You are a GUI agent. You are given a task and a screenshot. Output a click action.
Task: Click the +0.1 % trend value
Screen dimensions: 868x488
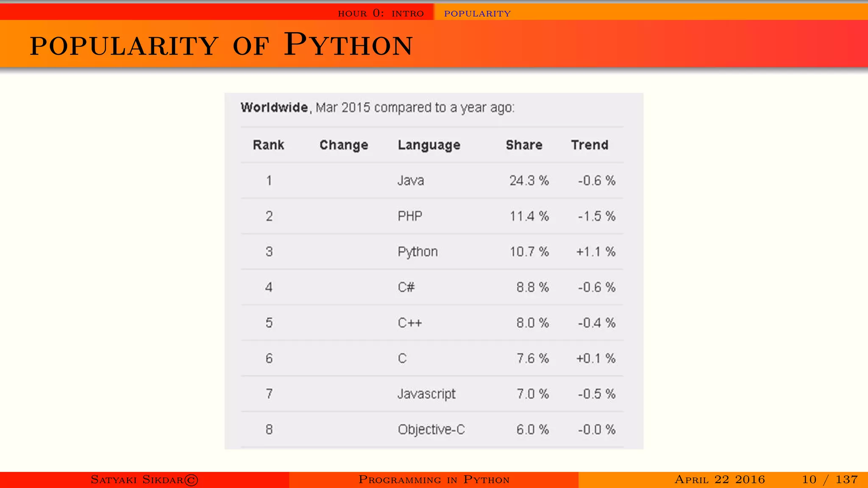[x=595, y=358]
